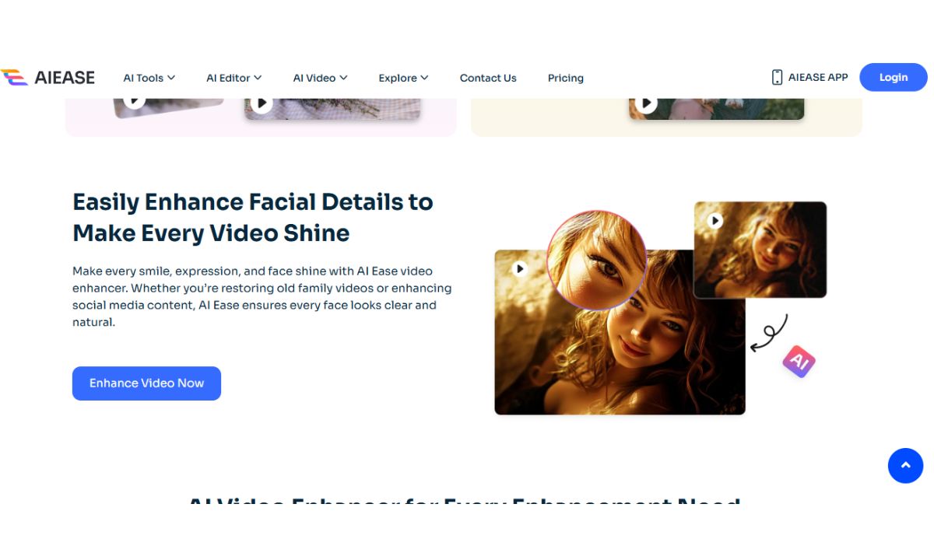Select the circular zoomed face preview
Image resolution: width=934 pixels, height=560 pixels.
[597, 260]
